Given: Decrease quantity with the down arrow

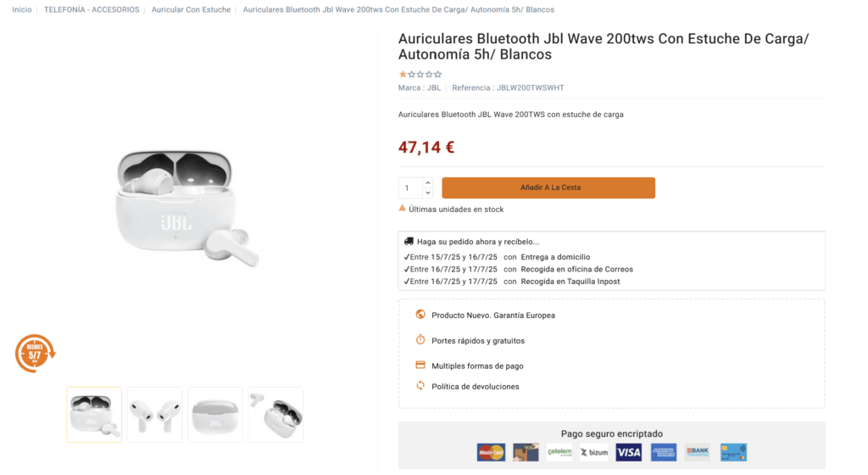Looking at the screenshot, I should click(428, 193).
